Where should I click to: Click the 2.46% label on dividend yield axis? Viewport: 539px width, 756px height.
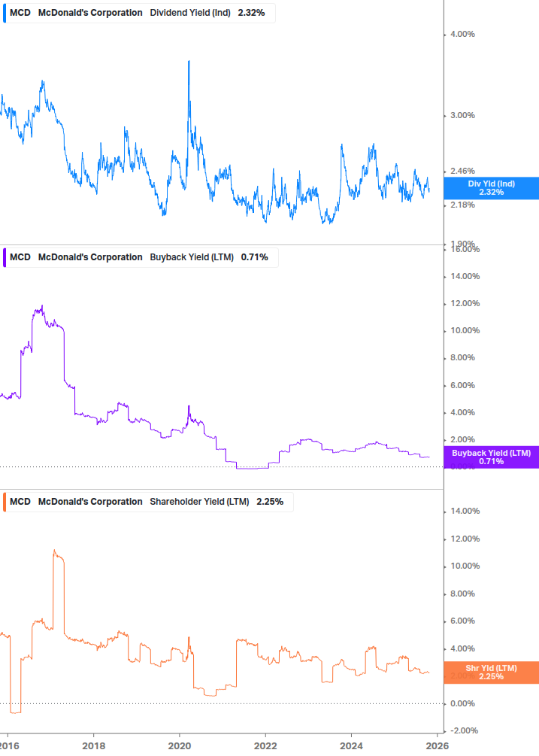(463, 171)
